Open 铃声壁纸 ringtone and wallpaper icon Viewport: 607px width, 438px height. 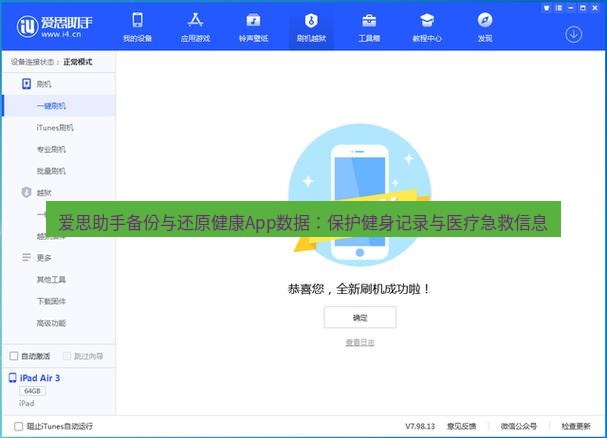pos(254,27)
